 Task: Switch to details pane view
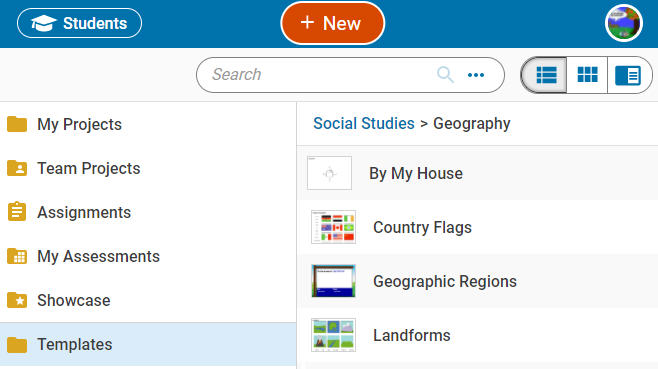[629, 75]
